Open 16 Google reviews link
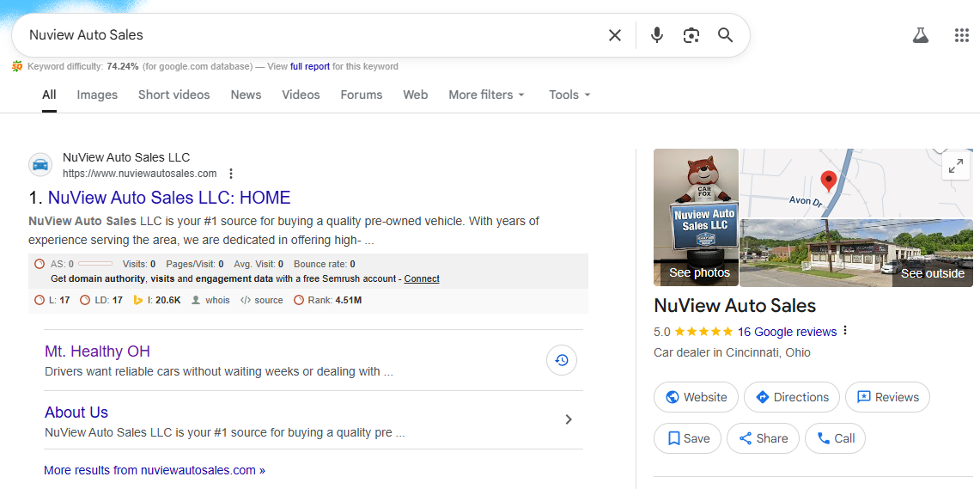980x489 pixels. [x=787, y=332]
